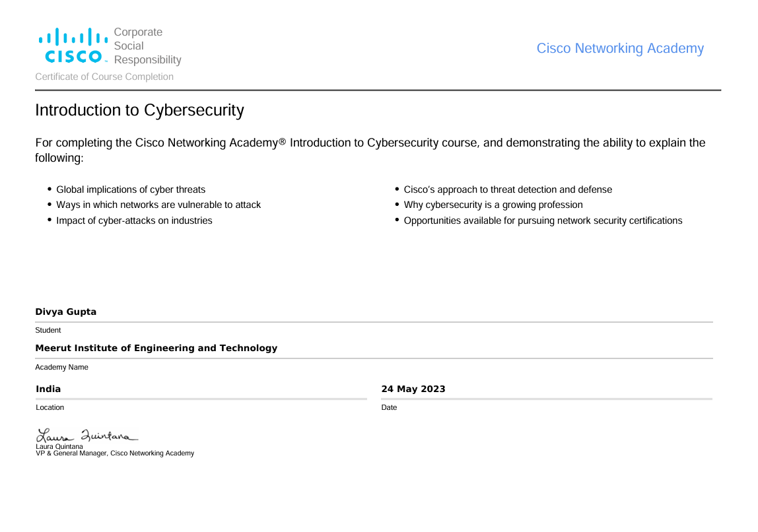Click the Meerut Institute academy name
This screenshot has width=758, height=532.
pyautogui.click(x=156, y=348)
